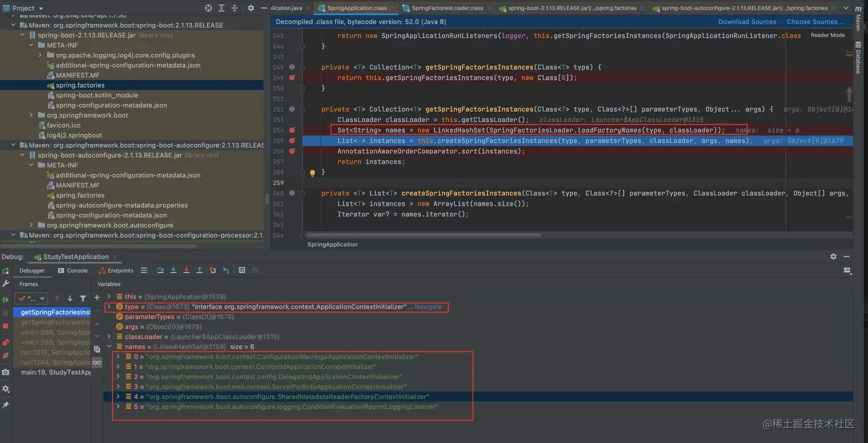Open the debug panel gear in the top right
The width and height of the screenshot is (868, 443).
pyautogui.click(x=834, y=257)
